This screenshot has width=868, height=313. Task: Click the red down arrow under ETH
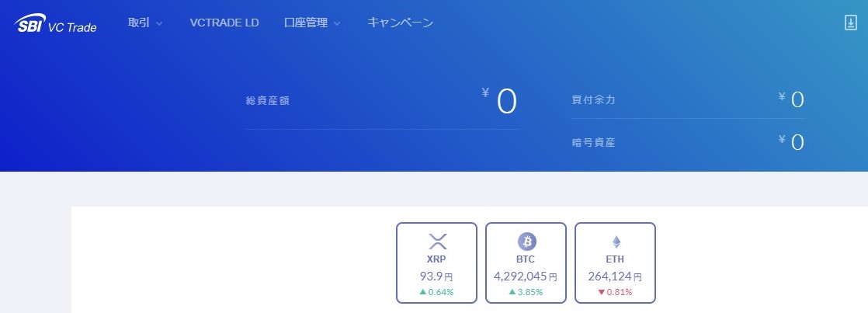[x=602, y=292]
